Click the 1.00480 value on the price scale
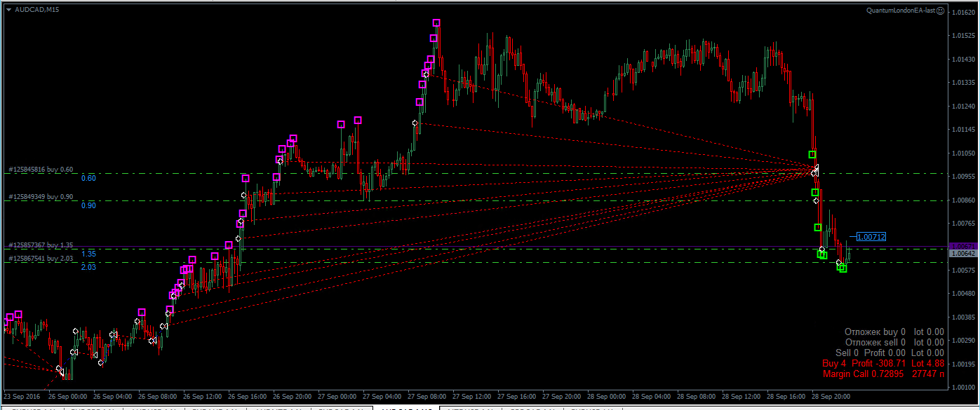 pyautogui.click(x=963, y=294)
